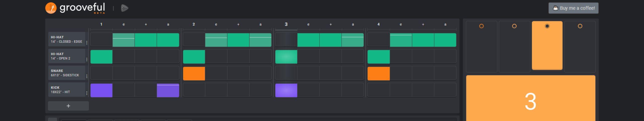Open options menu for closed edge hi-hat track
This screenshot has height=121, width=644.
click(x=87, y=43)
